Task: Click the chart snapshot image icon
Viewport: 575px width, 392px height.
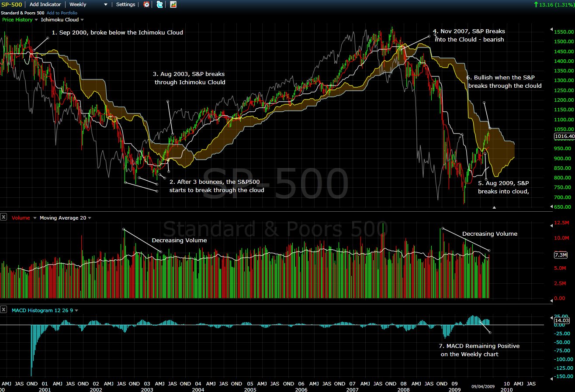Action: pyautogui.click(x=173, y=4)
